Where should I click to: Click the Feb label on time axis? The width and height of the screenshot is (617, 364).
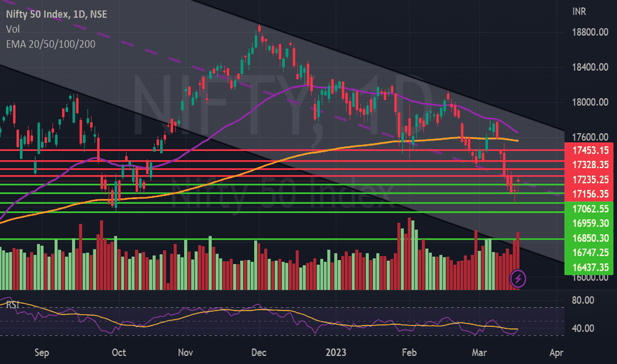pos(409,352)
